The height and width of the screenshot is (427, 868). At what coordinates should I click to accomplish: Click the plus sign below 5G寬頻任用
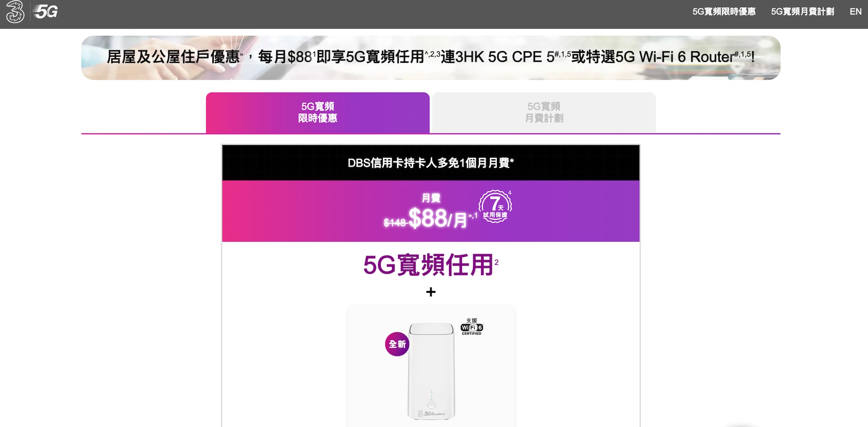click(431, 292)
